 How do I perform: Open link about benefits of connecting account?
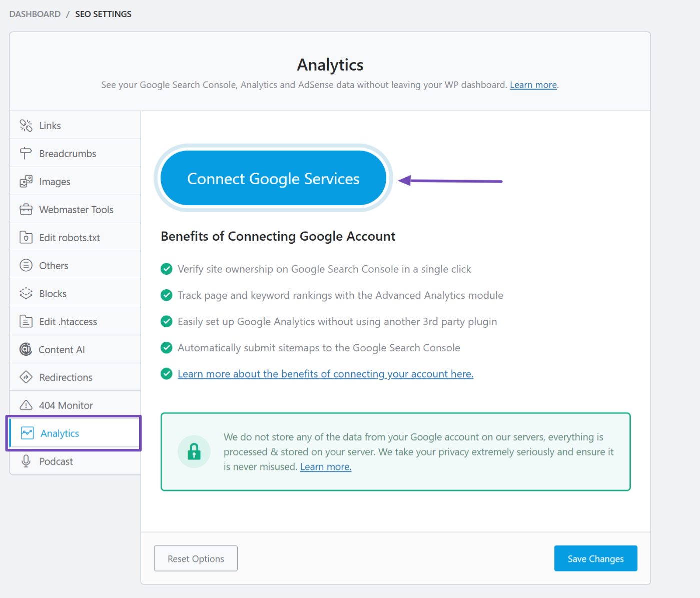(325, 374)
